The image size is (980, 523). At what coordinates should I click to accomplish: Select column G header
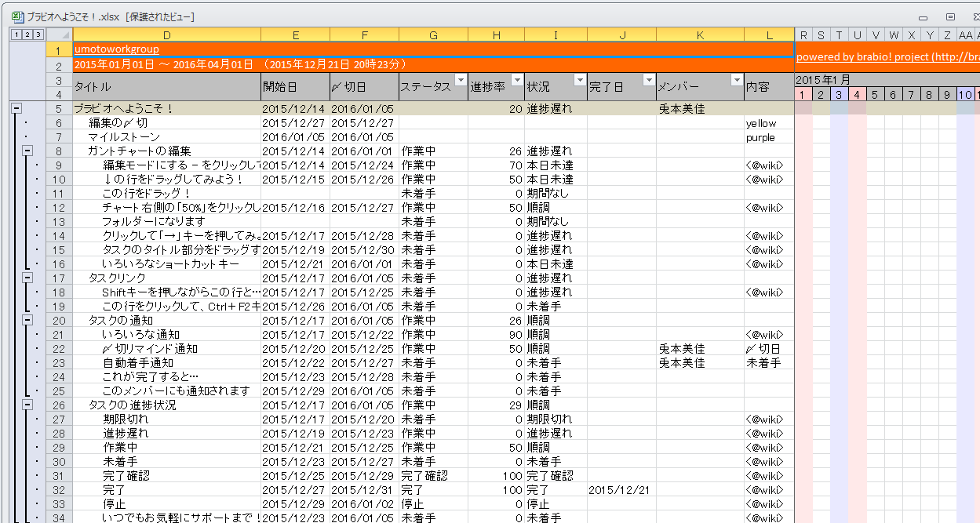[x=434, y=35]
